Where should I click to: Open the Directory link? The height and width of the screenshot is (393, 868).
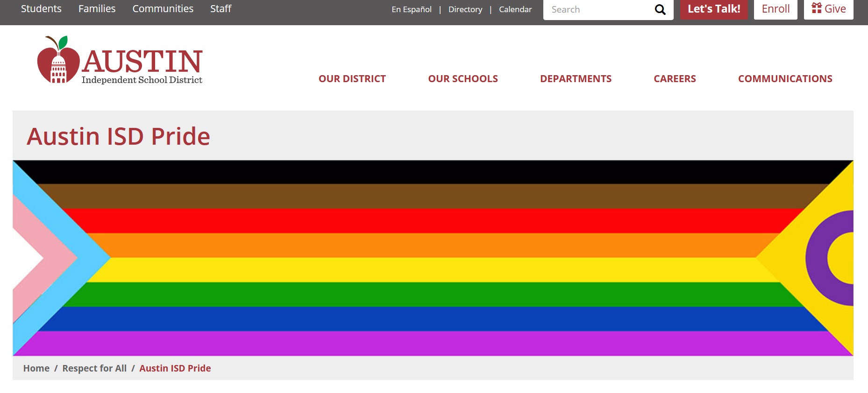point(465,9)
